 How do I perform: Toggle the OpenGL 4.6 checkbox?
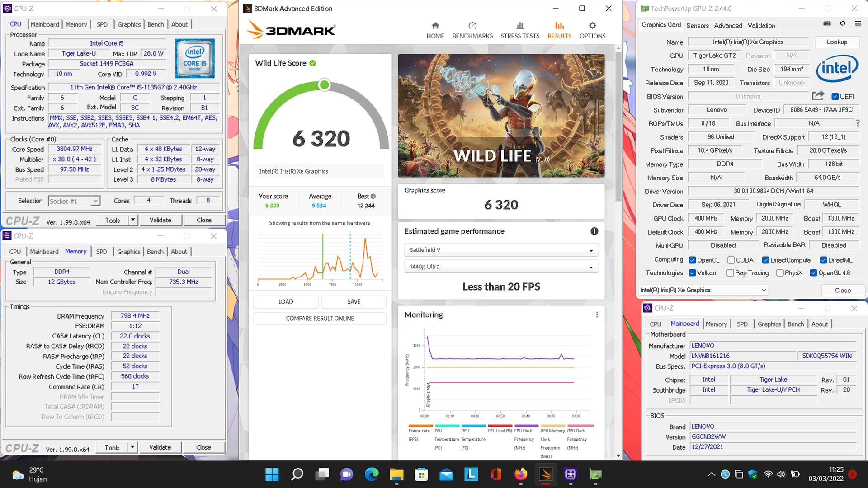pos(813,273)
